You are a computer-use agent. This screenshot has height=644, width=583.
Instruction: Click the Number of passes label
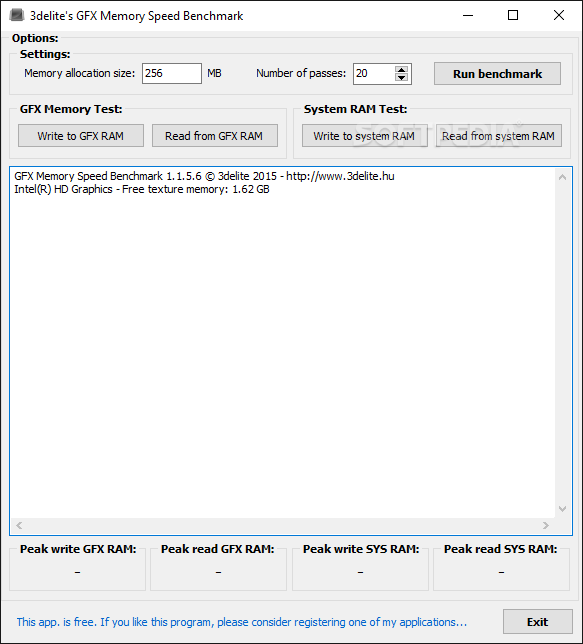point(301,74)
